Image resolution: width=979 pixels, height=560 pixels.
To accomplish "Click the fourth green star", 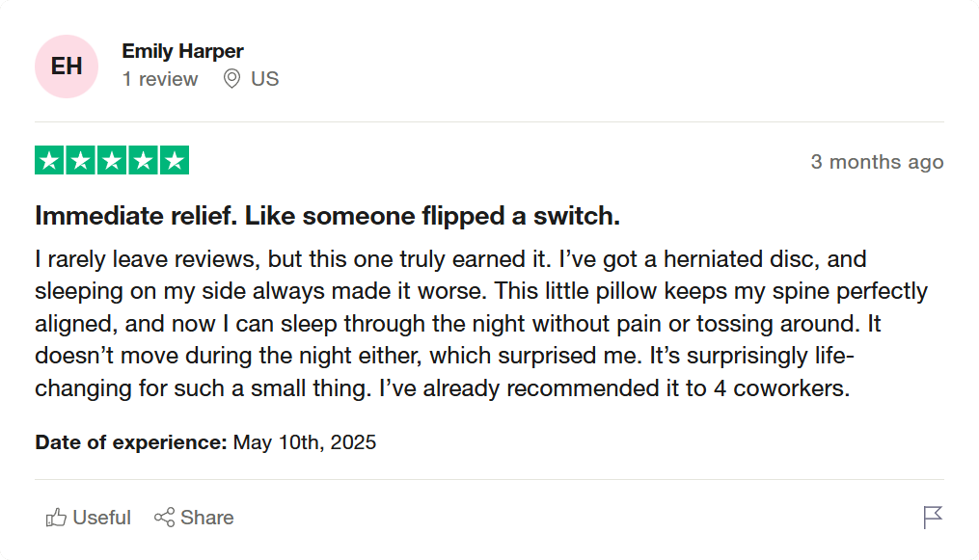I will tap(143, 161).
